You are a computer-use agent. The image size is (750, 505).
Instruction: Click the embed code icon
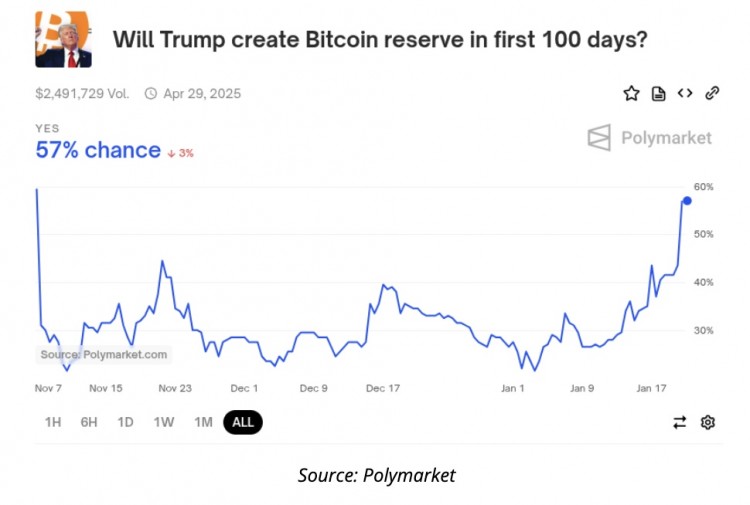pyautogui.click(x=685, y=93)
